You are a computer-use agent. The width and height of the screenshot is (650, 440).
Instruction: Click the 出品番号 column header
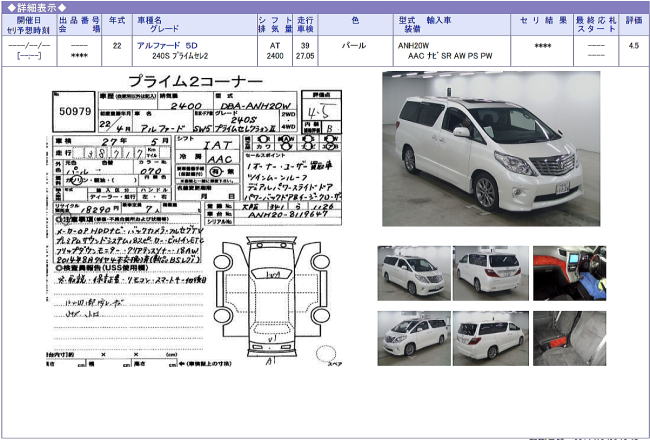click(79, 20)
